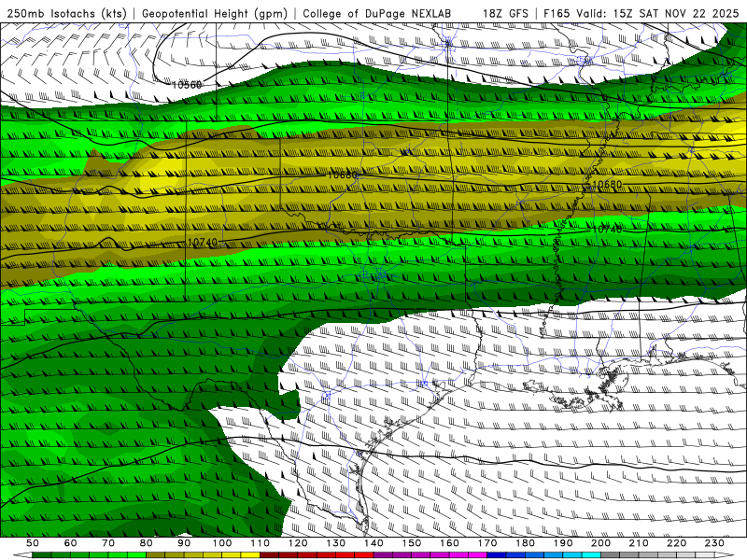Click the 90 label on the color scale
Image resolution: width=747 pixels, height=560 pixels.
tap(184, 543)
